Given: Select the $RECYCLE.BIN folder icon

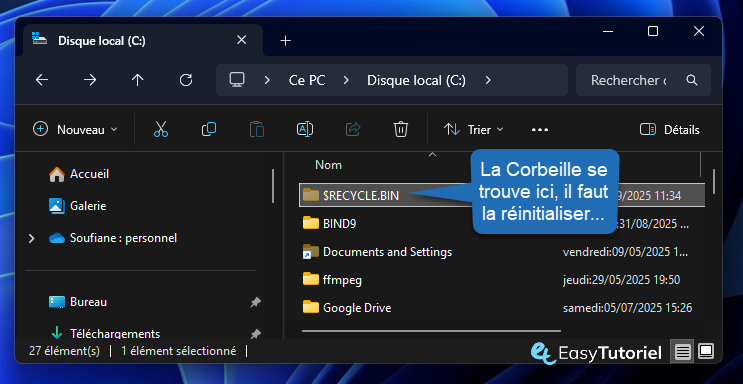Looking at the screenshot, I should pyautogui.click(x=311, y=195).
